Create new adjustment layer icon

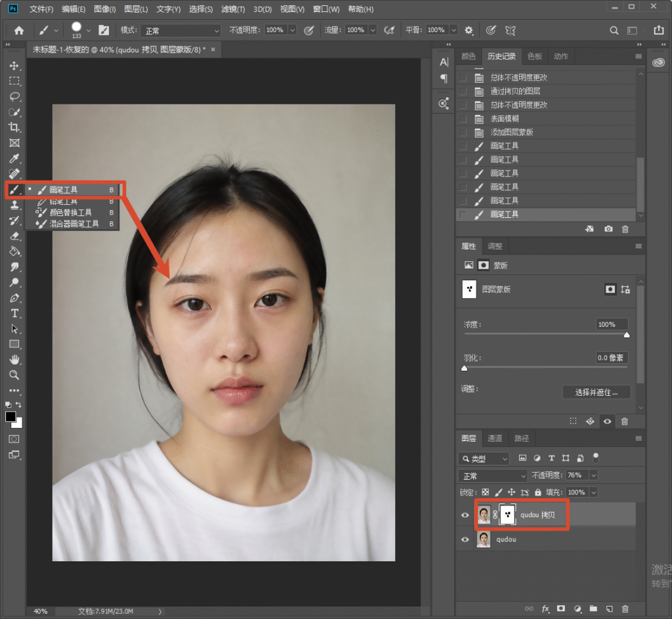(577, 608)
